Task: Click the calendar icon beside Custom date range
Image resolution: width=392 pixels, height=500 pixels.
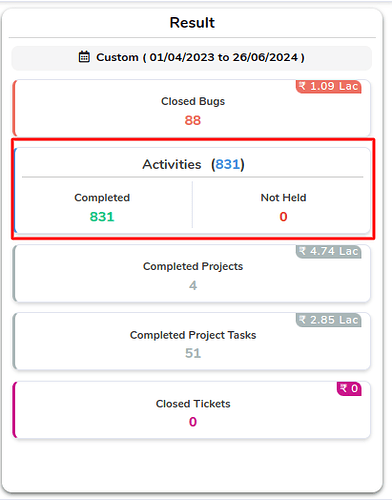Action: (84, 57)
